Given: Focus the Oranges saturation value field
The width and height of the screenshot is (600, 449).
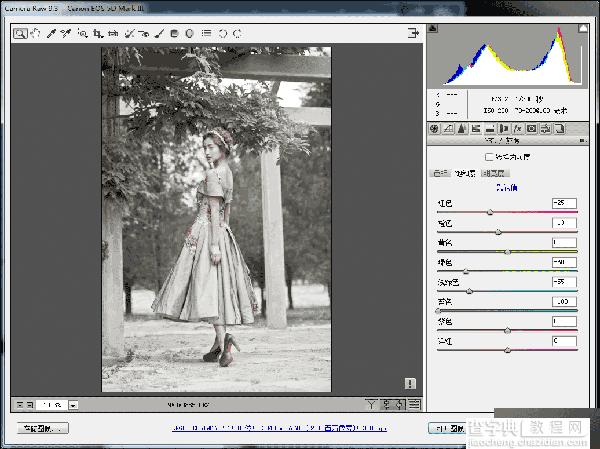Looking at the screenshot, I should (564, 223).
